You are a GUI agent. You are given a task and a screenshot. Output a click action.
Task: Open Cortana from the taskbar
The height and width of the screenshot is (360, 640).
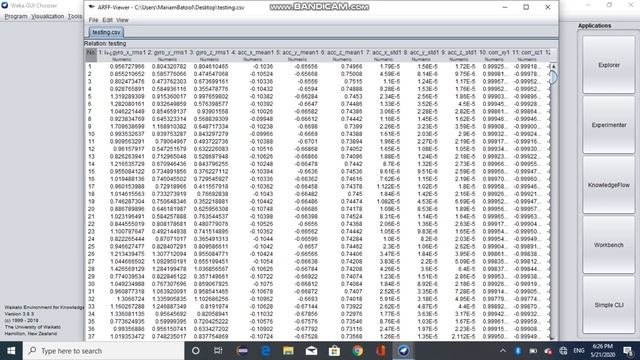tap(196, 351)
